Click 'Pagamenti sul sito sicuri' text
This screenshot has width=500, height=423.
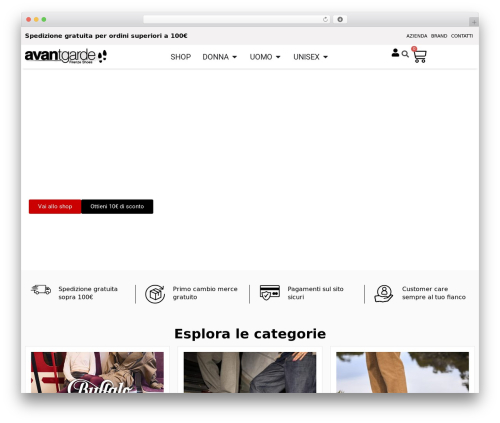[315, 293]
